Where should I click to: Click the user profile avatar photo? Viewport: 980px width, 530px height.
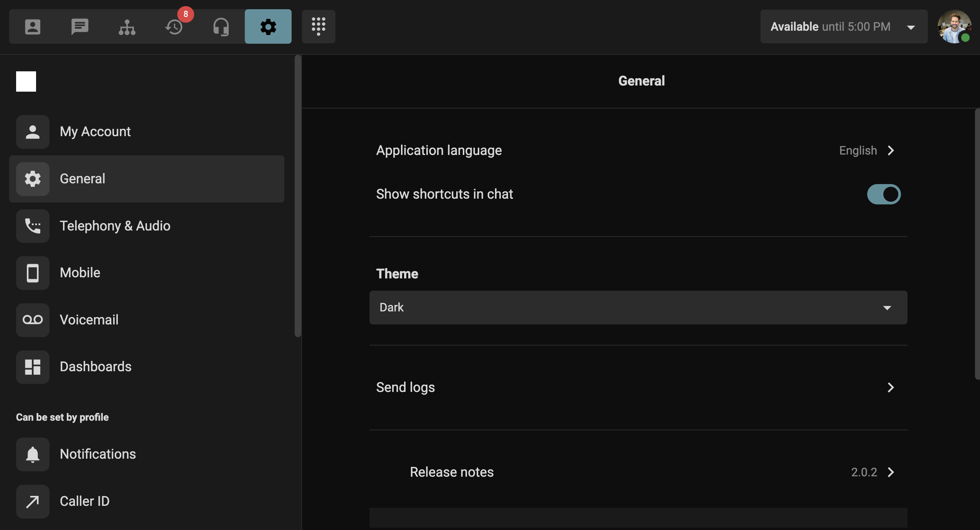click(x=954, y=26)
